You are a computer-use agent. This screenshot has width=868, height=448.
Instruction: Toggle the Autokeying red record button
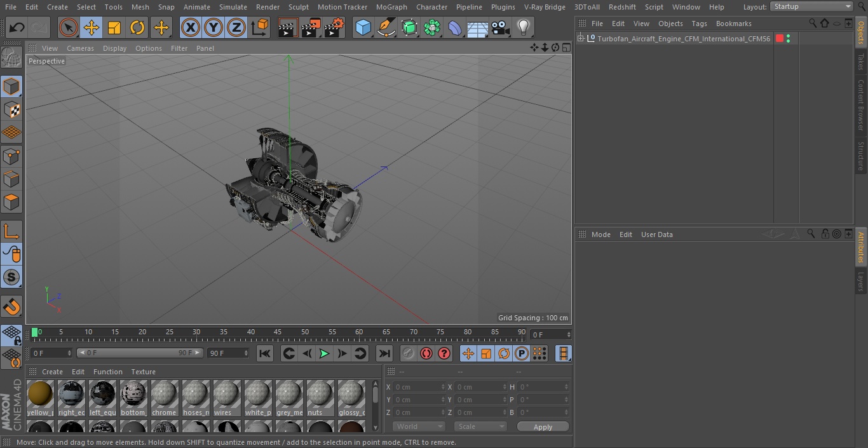click(x=426, y=353)
